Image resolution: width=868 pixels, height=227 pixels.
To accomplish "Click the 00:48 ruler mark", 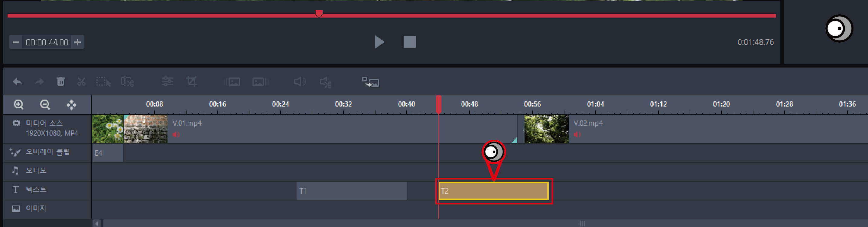I will pos(470,104).
